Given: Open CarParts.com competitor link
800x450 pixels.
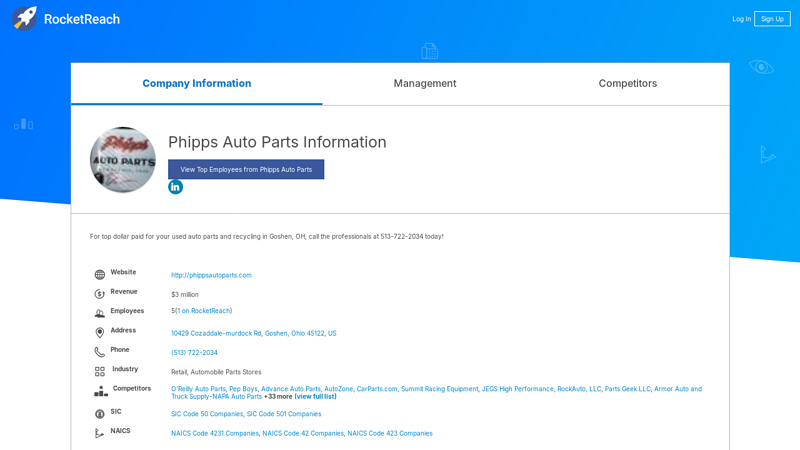Looking at the screenshot, I should click(x=377, y=389).
